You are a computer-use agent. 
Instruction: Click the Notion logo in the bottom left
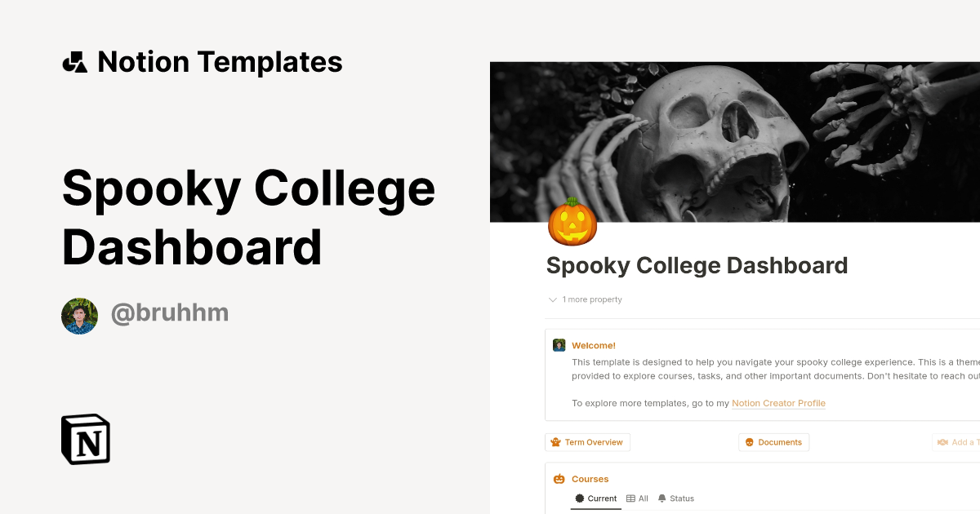click(x=86, y=439)
